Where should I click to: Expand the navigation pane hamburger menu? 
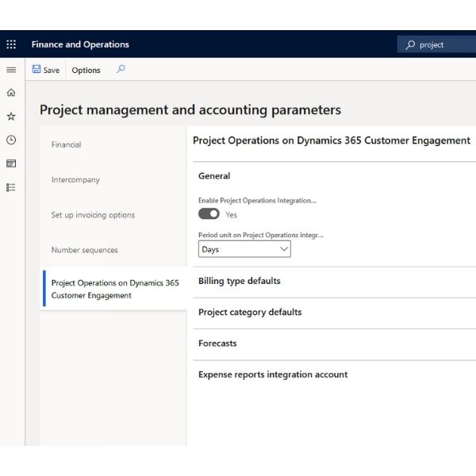[x=11, y=70]
